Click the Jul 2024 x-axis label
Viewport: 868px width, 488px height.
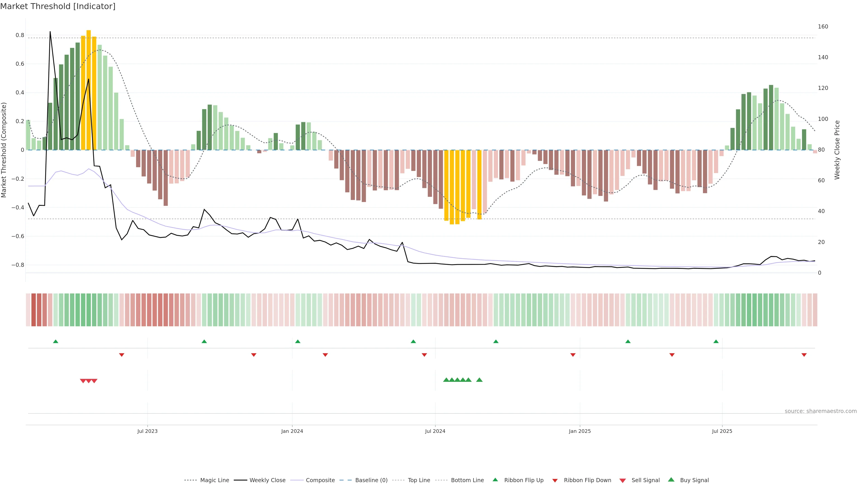tap(435, 431)
